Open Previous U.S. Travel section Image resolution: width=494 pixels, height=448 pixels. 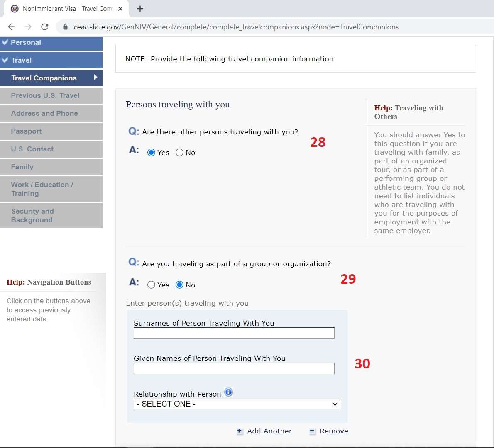51,96
